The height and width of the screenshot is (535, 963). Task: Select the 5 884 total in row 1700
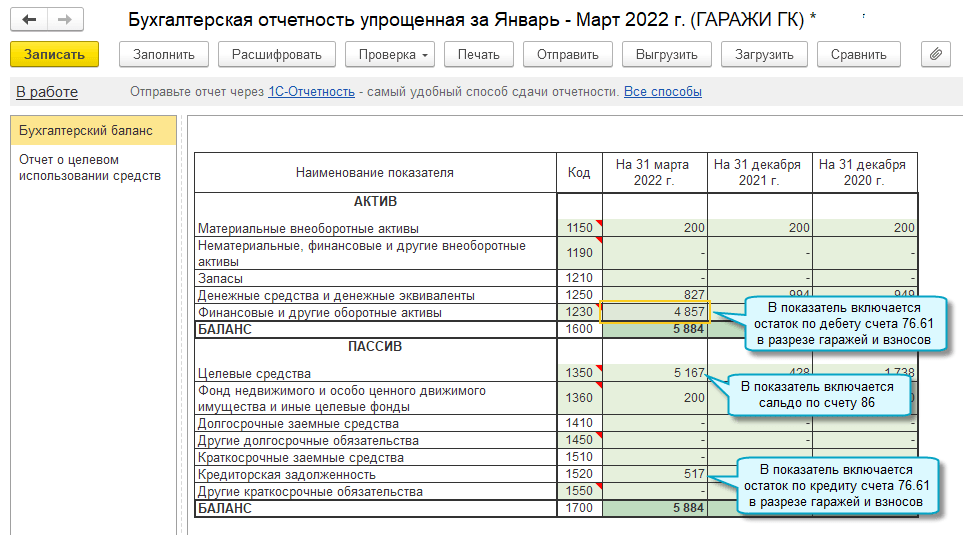(x=655, y=508)
